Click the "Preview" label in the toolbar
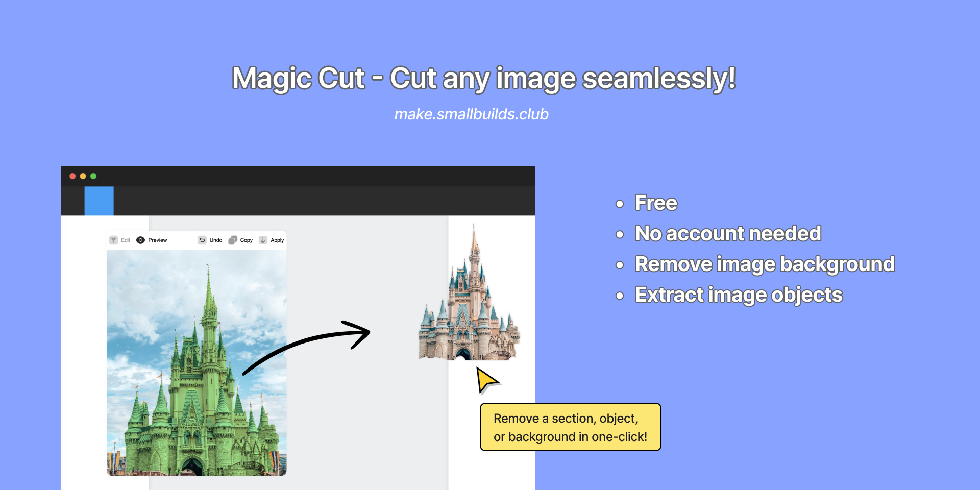 (158, 240)
